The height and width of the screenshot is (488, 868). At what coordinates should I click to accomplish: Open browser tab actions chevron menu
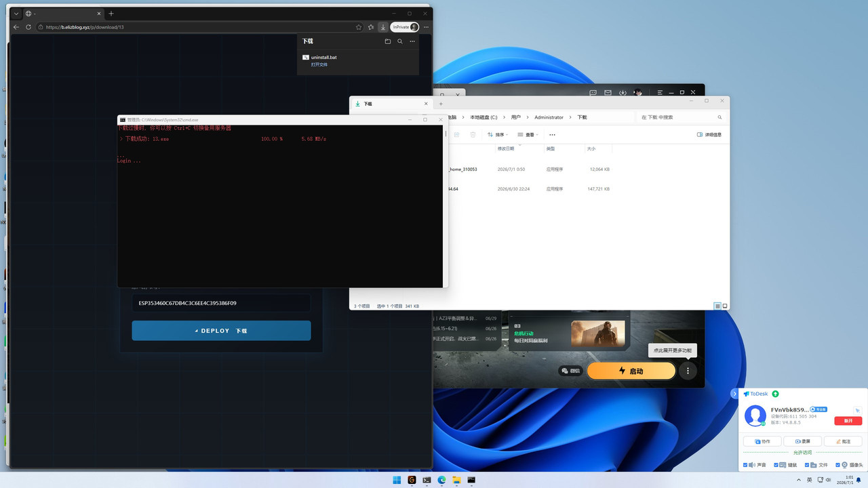click(16, 14)
